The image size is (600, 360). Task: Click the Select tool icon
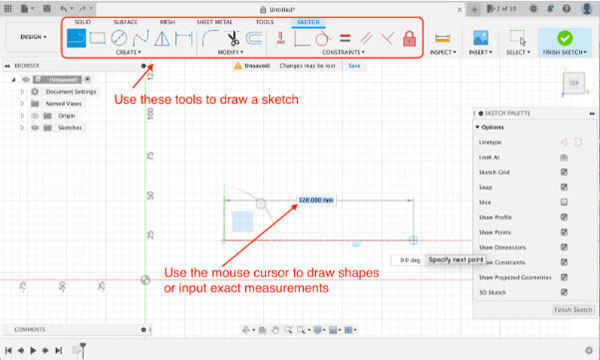[x=517, y=38]
